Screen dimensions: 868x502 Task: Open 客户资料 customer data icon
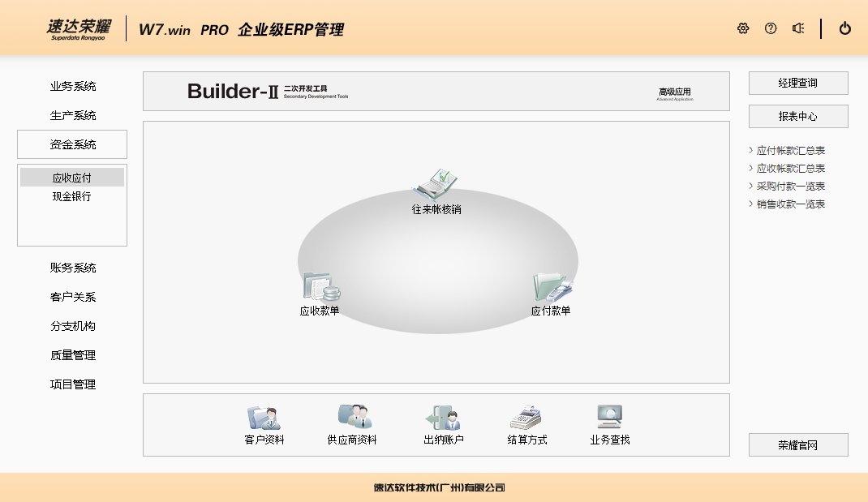click(264, 418)
